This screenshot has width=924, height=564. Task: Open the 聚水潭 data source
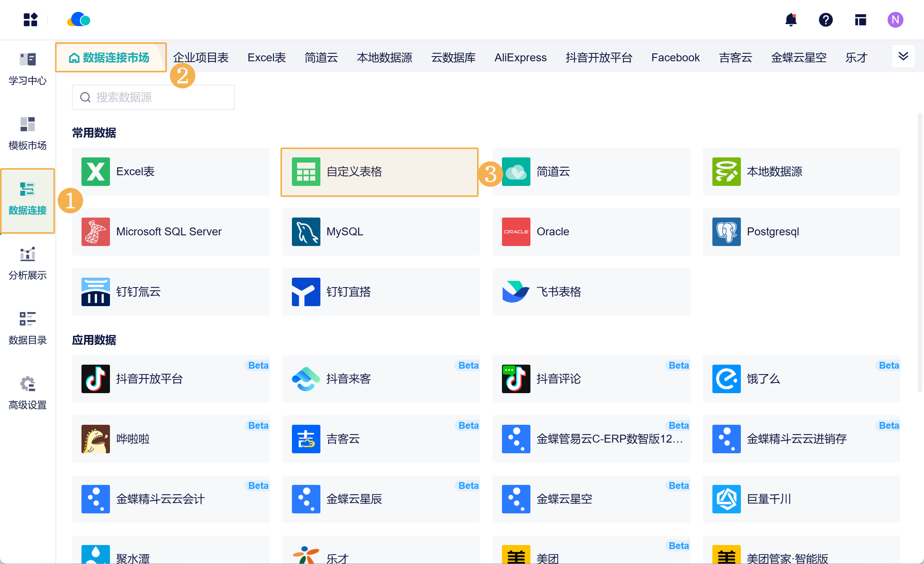coord(171,550)
